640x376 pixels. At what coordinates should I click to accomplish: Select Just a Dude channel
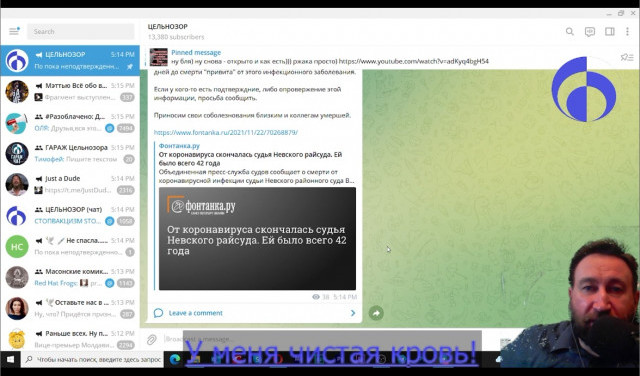pos(70,185)
